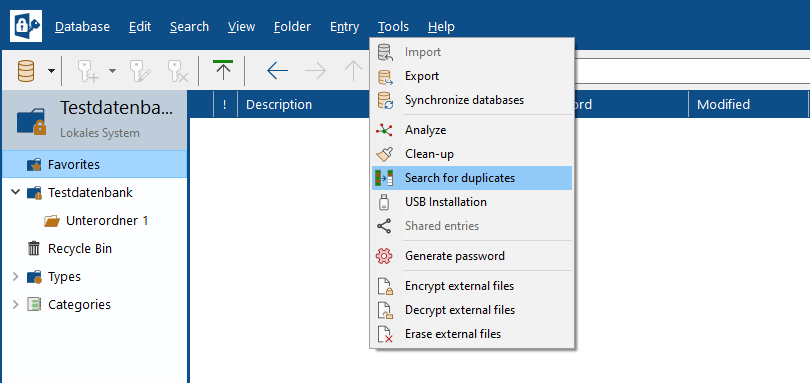The height and width of the screenshot is (383, 810).
Task: Click the Favorites star folder icon
Action: pyautogui.click(x=34, y=165)
